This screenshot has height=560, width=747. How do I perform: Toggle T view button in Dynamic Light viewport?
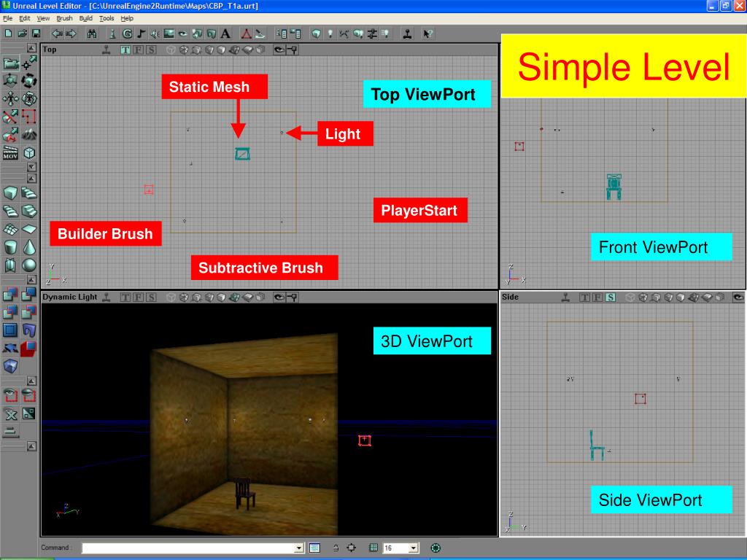pos(125,297)
